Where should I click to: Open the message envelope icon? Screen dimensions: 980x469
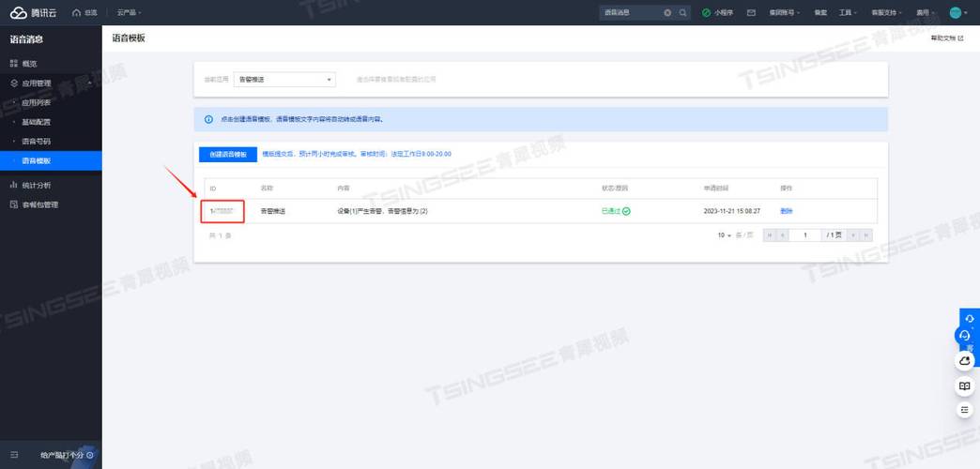[x=751, y=12]
